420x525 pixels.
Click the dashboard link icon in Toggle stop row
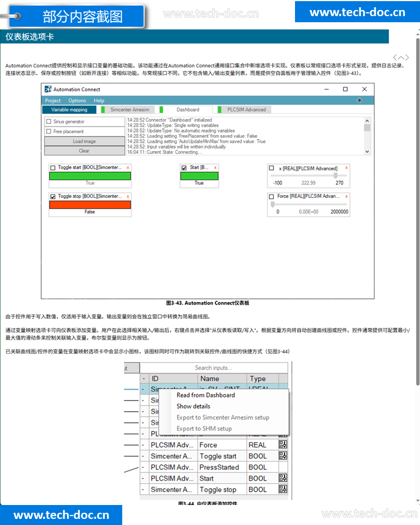283,489
